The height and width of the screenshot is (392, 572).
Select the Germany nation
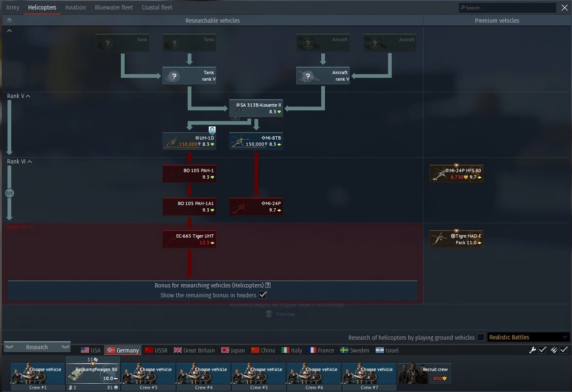pyautogui.click(x=123, y=350)
